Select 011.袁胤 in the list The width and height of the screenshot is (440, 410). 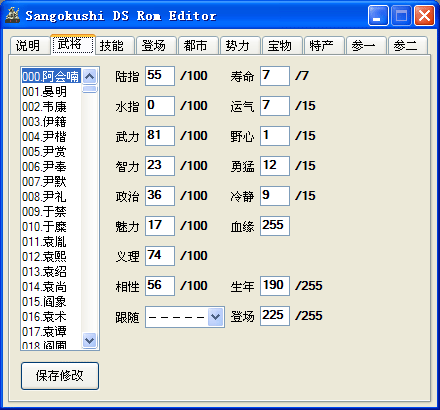tap(51, 241)
